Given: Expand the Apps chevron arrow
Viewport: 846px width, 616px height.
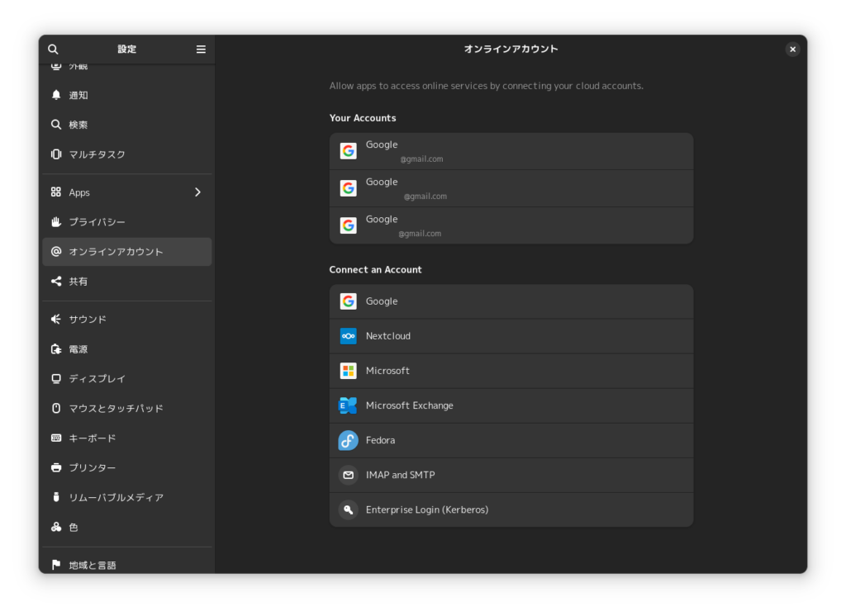Looking at the screenshot, I should pos(197,192).
